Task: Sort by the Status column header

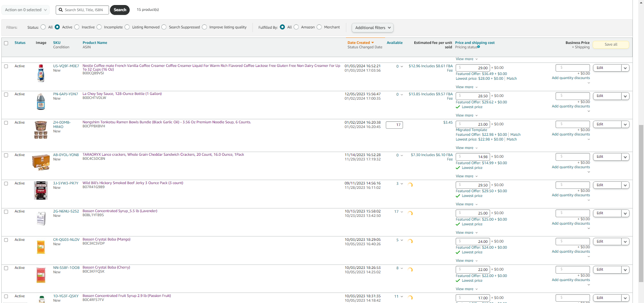Action: click(x=20, y=43)
